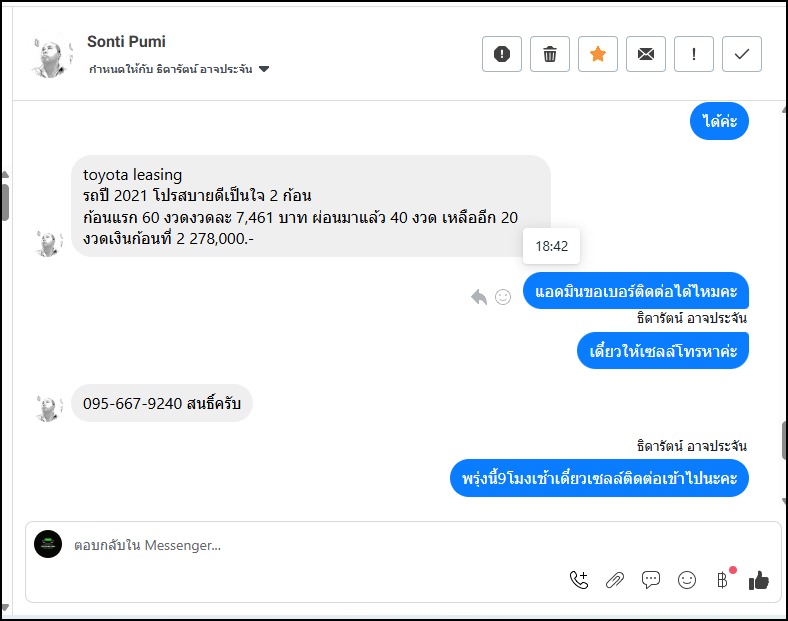
Task: Mark conversation as spam with octagon icon
Action: click(x=502, y=54)
